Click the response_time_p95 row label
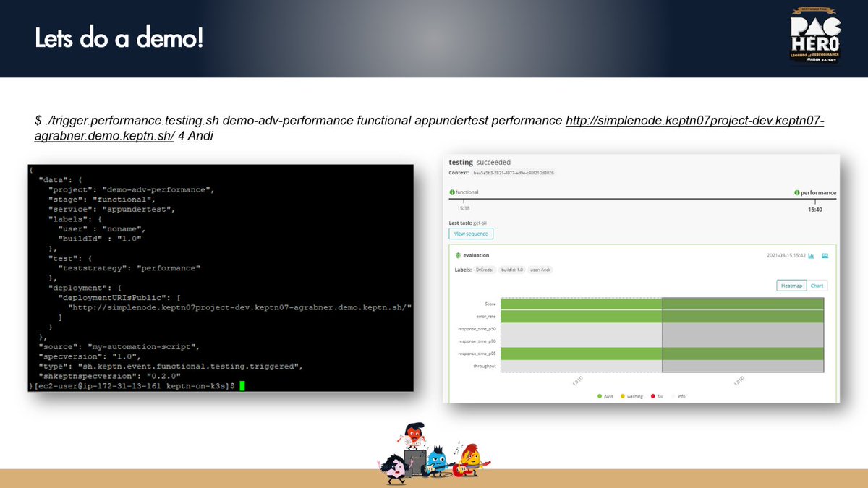The height and width of the screenshot is (488, 868). [x=477, y=354]
